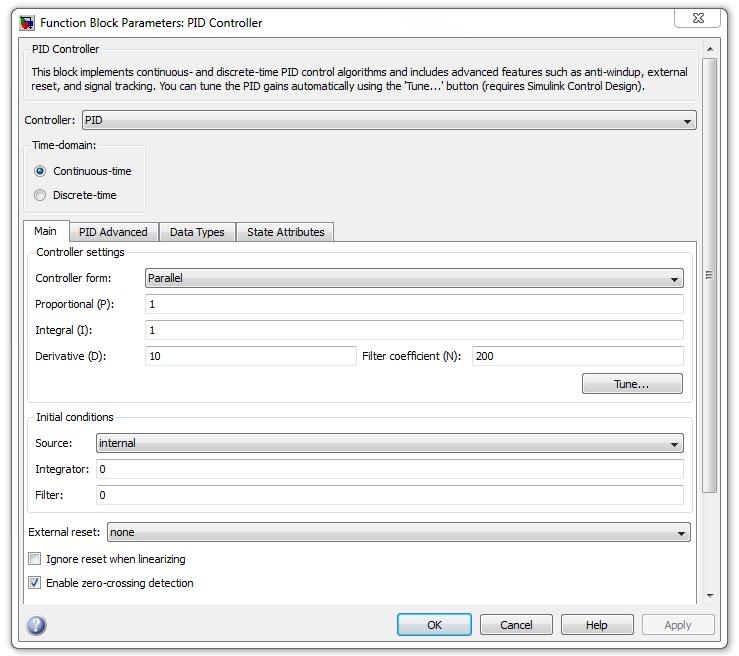Viewport: 739px width, 656px height.
Task: Click the Filter coefficient (N) field
Action: tap(577, 356)
